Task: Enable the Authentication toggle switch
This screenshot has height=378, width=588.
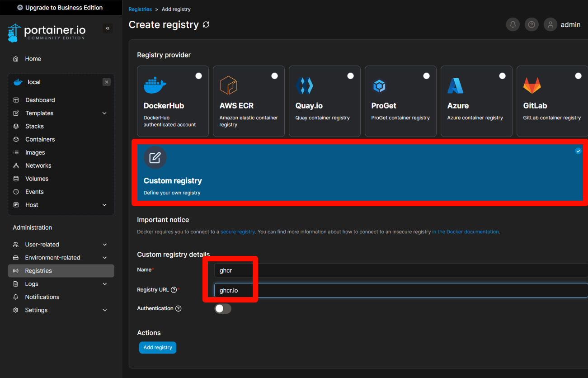Action: pos(223,309)
